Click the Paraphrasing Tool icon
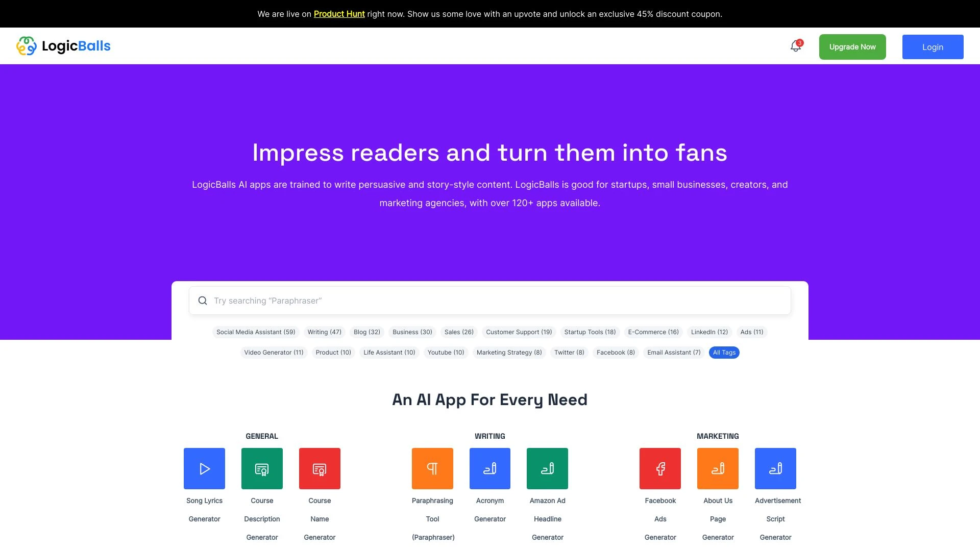Image resolution: width=980 pixels, height=551 pixels. pos(432,468)
